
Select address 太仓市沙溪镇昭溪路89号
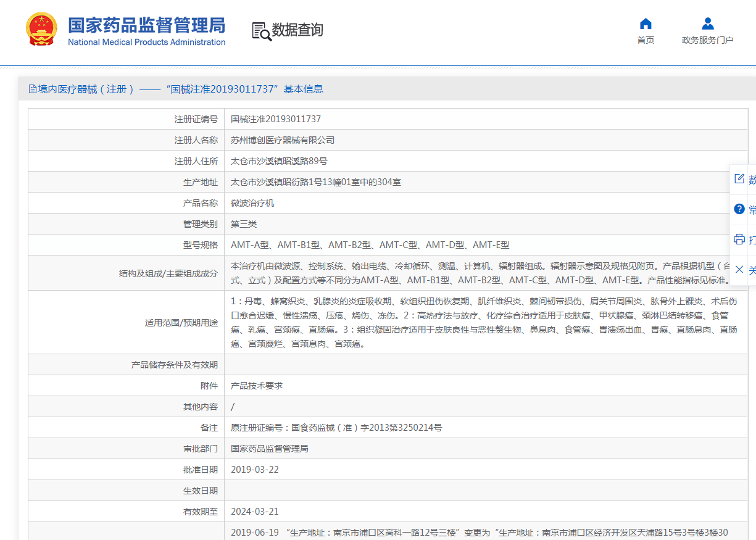point(279,161)
